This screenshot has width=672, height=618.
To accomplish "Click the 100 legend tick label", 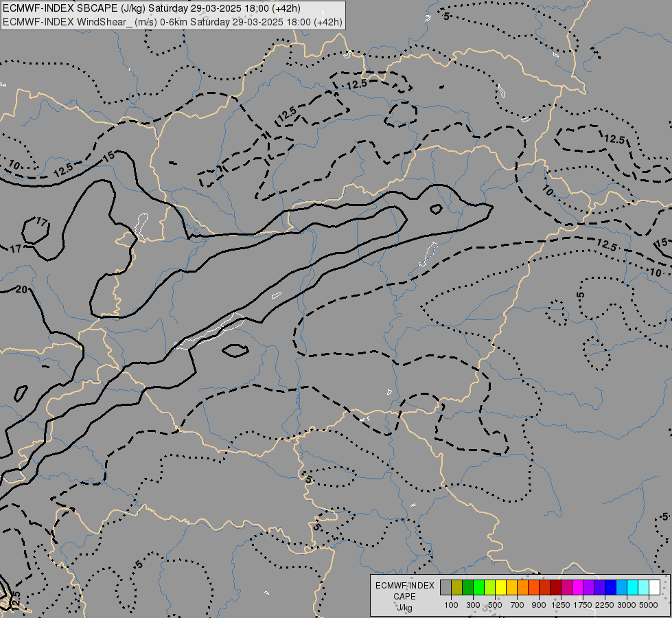I will pos(451,605).
